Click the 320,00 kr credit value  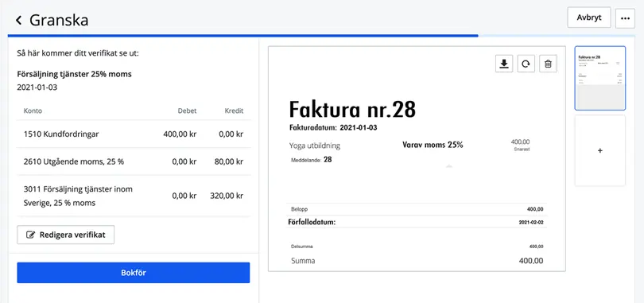227,196
